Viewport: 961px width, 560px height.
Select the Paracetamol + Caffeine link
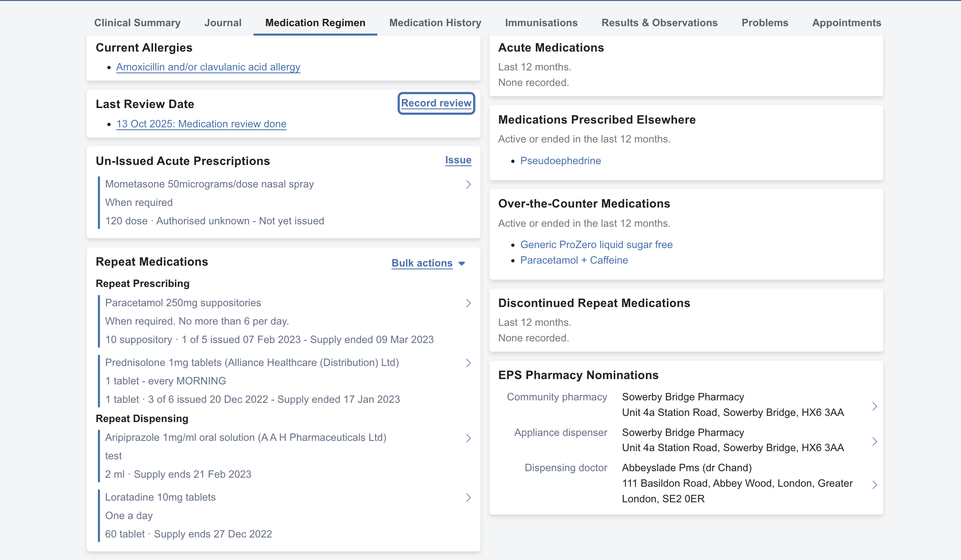coord(574,260)
